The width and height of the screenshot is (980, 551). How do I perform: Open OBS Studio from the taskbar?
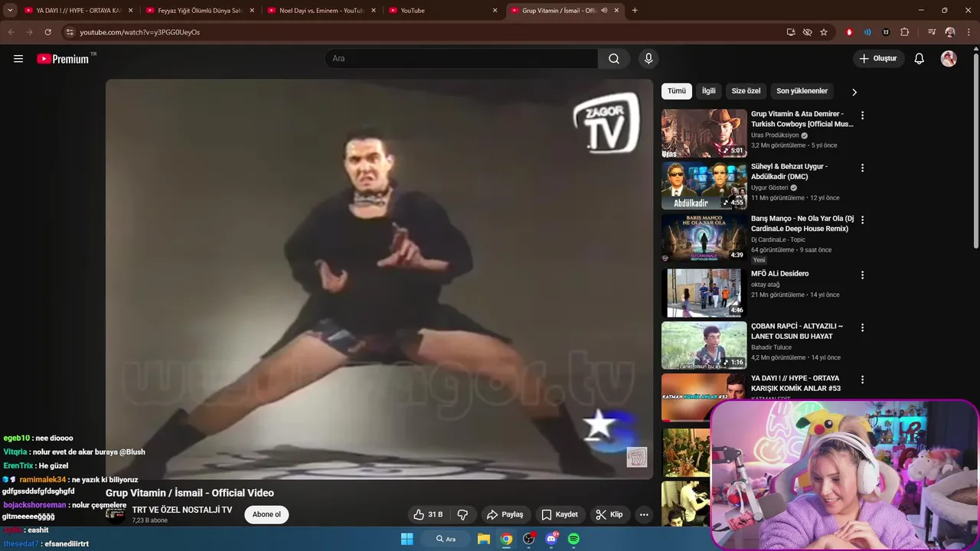pos(528,539)
